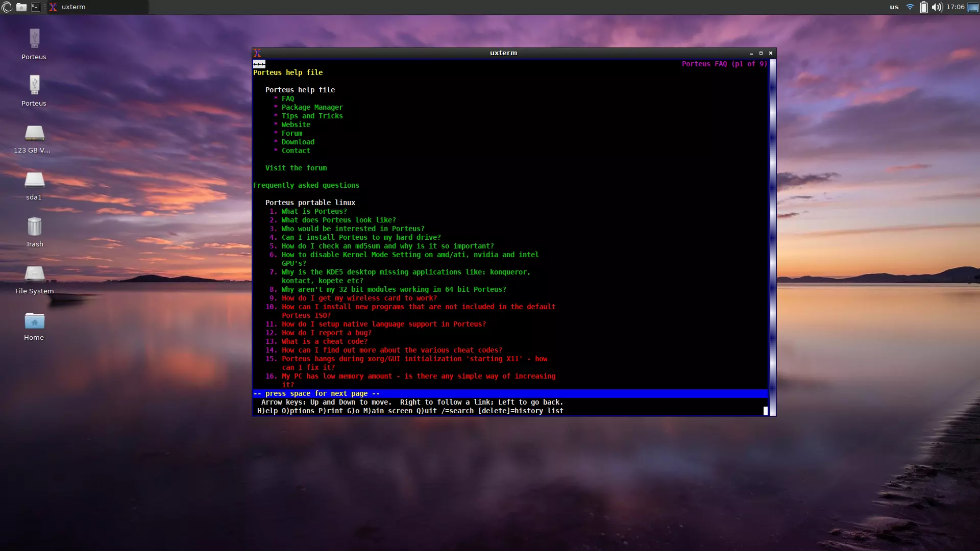Select the md5sum check question
The image size is (980, 551).
click(x=388, y=246)
